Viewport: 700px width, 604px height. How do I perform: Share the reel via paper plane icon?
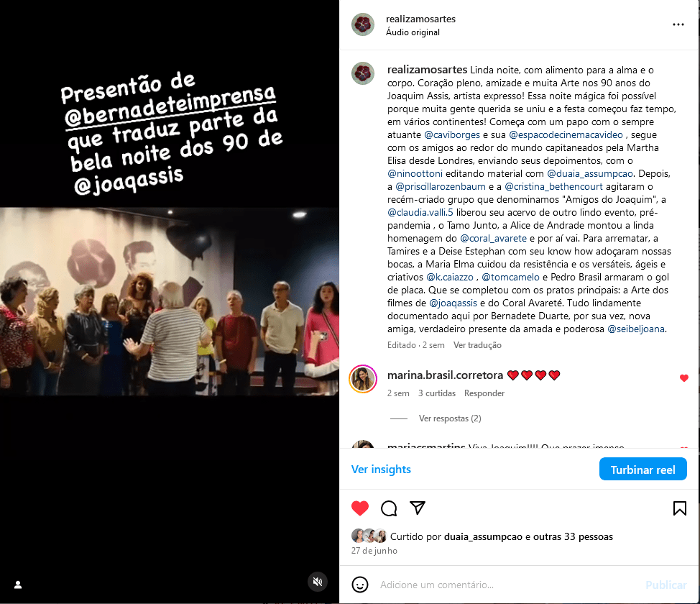click(418, 508)
